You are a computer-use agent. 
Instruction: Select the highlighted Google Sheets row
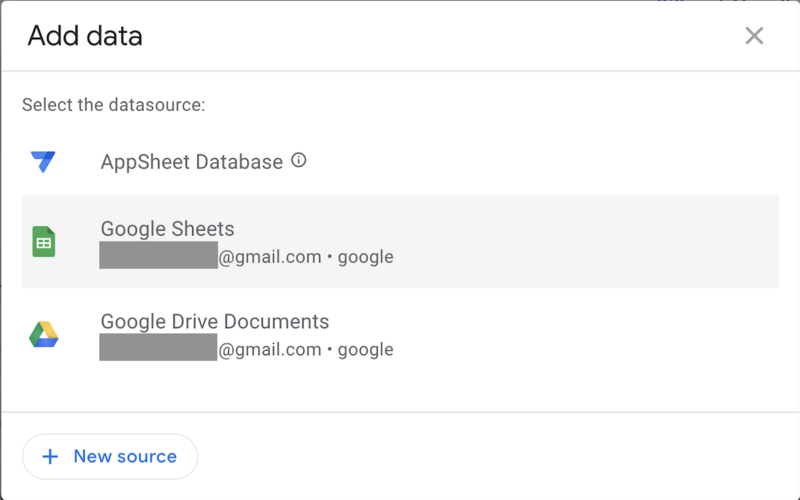point(400,241)
